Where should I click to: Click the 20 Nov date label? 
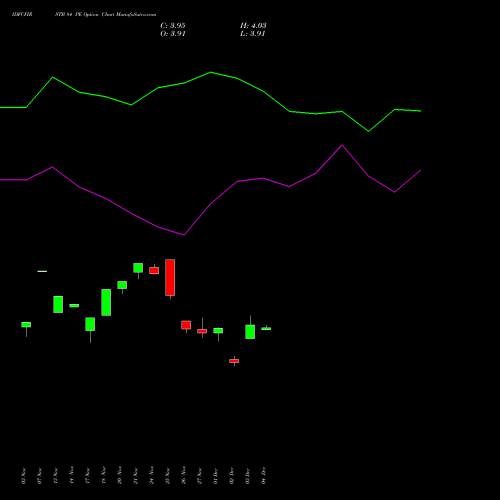[x=120, y=476]
